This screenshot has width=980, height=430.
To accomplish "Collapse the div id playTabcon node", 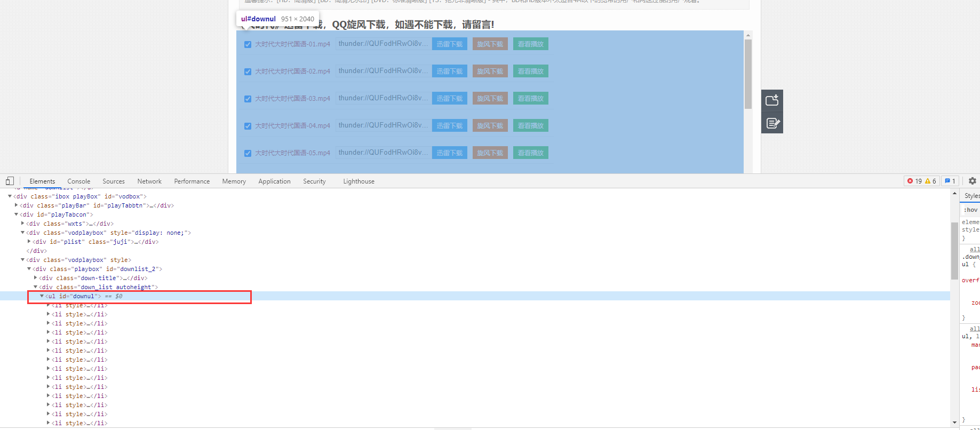I will point(16,214).
